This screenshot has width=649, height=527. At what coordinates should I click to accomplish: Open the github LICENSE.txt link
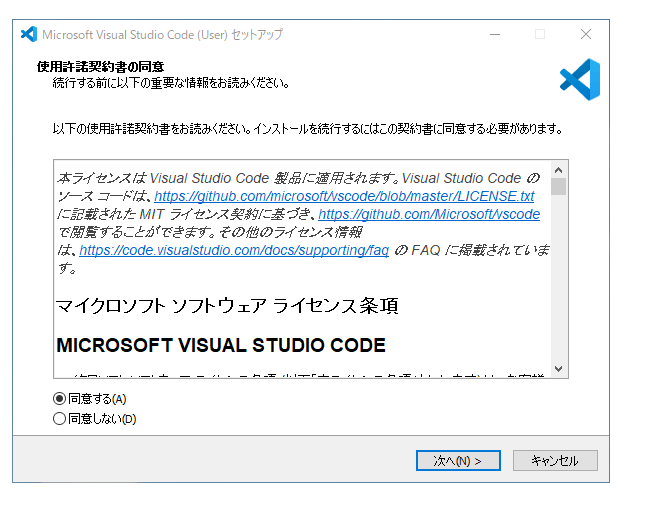click(344, 196)
